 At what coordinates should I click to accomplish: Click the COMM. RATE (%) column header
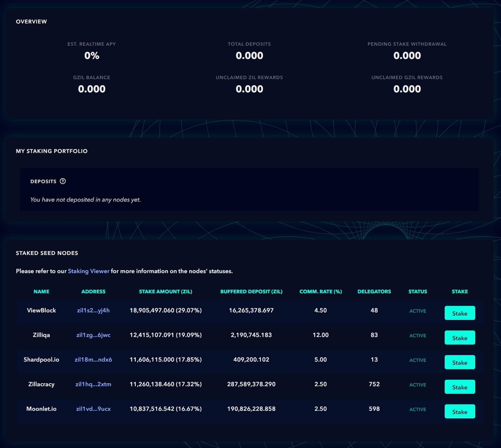coord(321,291)
